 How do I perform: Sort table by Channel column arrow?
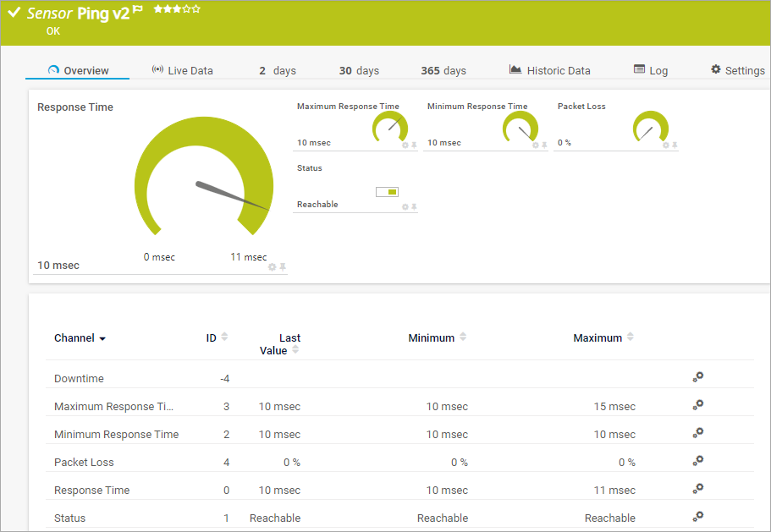[x=102, y=338]
